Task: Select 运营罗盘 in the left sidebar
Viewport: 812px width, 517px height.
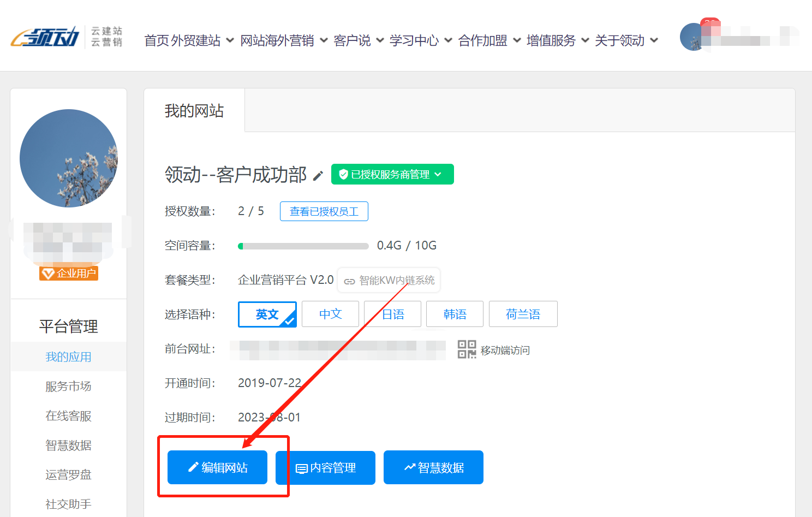Action: 68,474
